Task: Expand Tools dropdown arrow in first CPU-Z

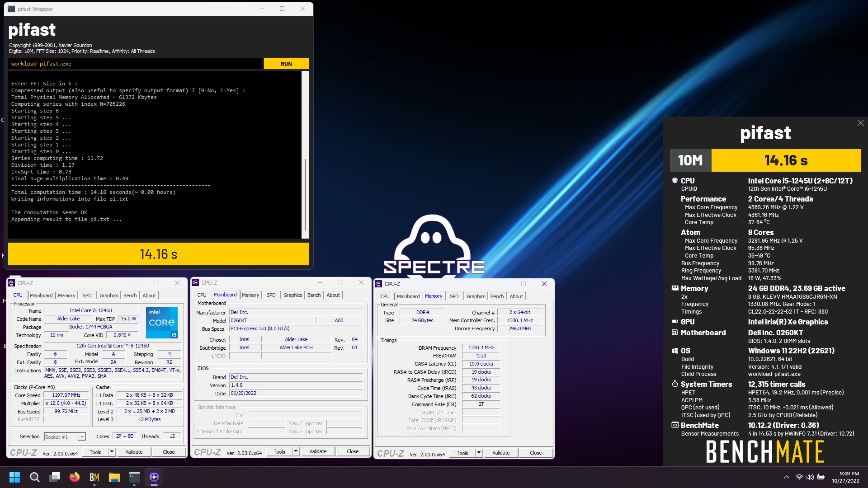Action: (x=112, y=452)
